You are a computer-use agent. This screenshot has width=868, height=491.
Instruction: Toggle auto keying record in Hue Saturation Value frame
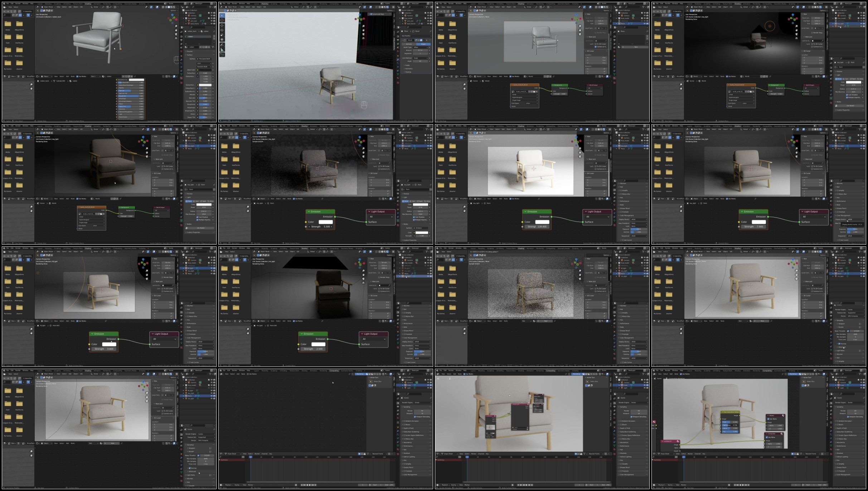[729, 485]
